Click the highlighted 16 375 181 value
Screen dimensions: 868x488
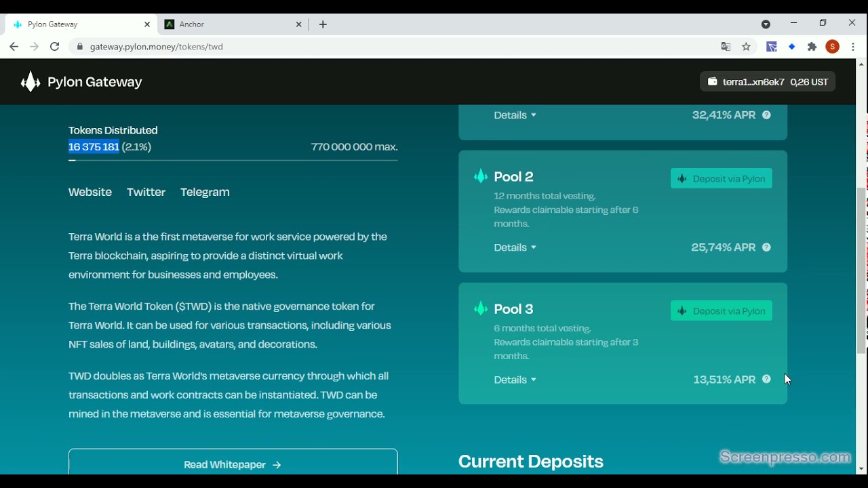coord(94,147)
